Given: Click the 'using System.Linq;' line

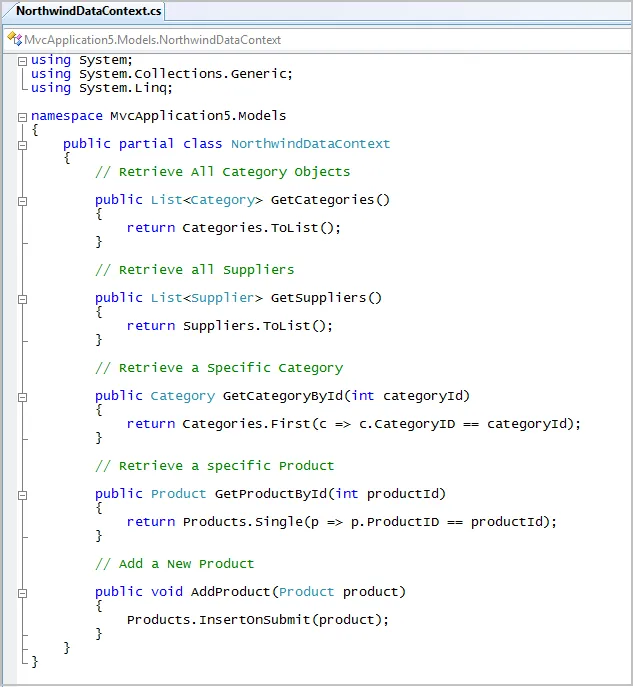Looking at the screenshot, I should pyautogui.click(x=102, y=88).
